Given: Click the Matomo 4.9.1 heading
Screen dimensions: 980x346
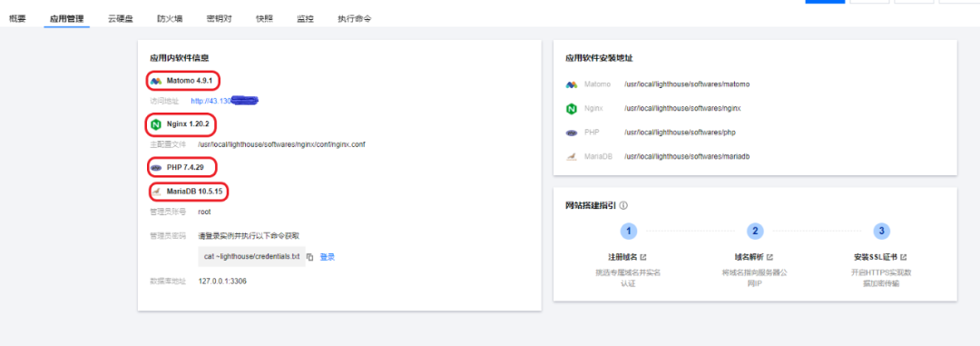Looking at the screenshot, I should [x=191, y=81].
